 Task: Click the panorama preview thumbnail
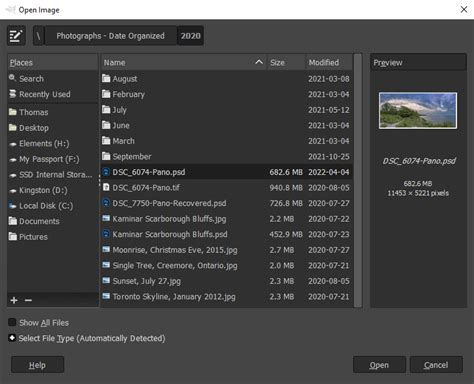[418, 110]
